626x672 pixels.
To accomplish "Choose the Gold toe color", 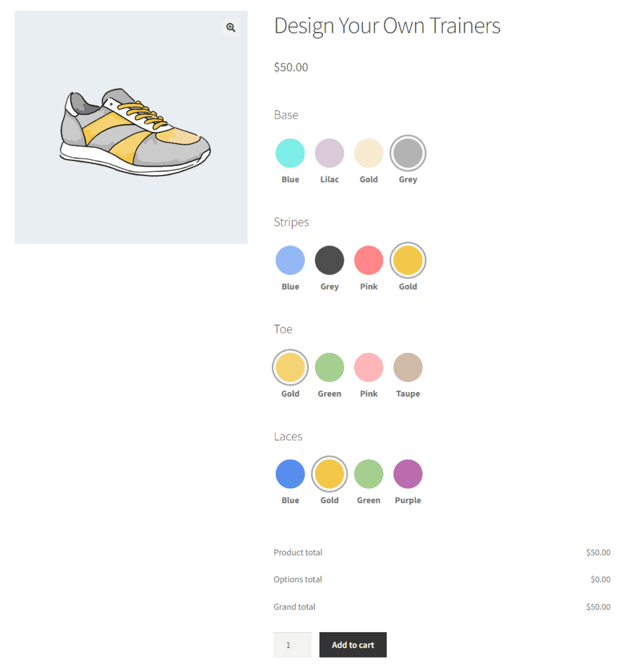I will tap(290, 367).
